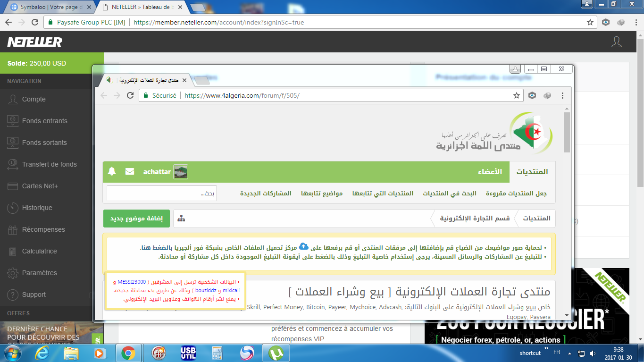The image size is (644, 362).
Task: Open Fonds entrants in Neteller navigation
Action: coord(44,121)
